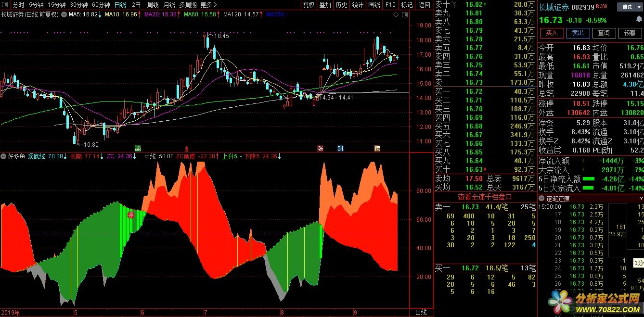644x317 pixels.
Task: Click the 查询 query button
Action: pos(604,33)
